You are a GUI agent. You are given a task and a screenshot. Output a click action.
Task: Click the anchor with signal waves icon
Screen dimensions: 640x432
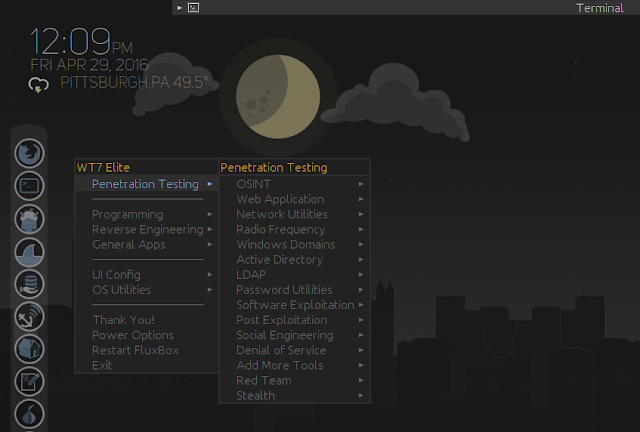pos(29,316)
